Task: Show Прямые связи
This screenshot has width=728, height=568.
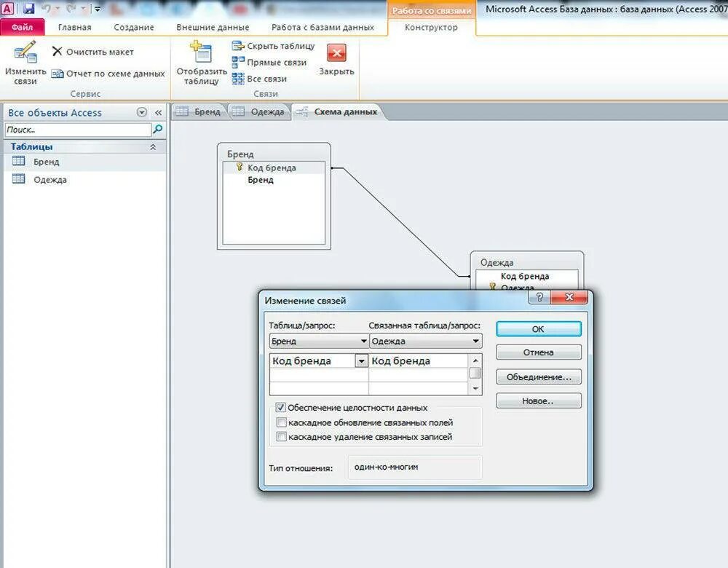Action: 269,62
